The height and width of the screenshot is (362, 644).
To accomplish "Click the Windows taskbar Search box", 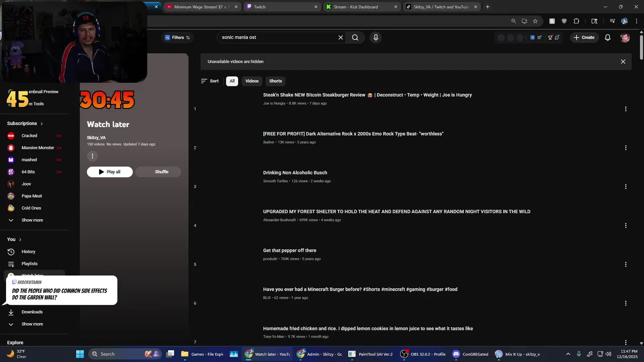I will (x=126, y=354).
